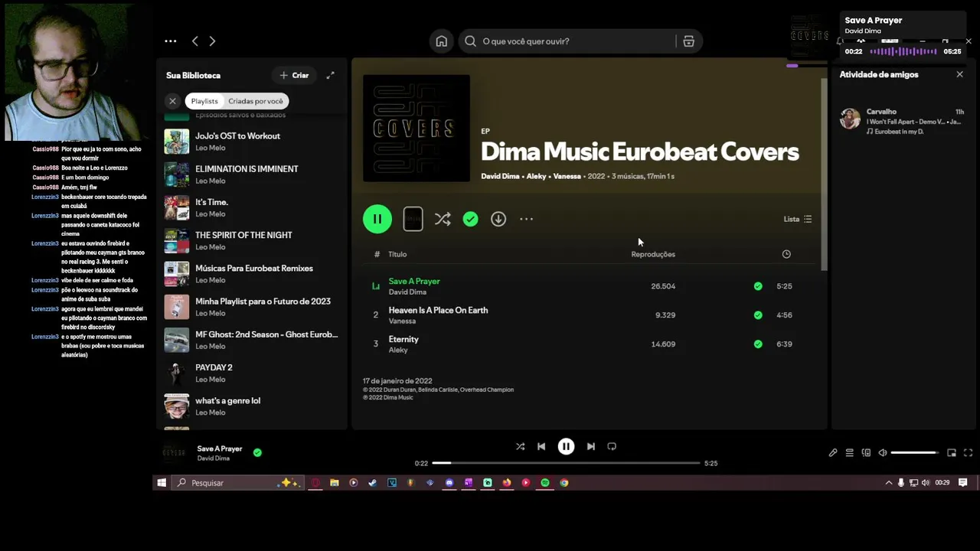Toggle repeat in the bottom player bar
980x551 pixels.
[612, 446]
